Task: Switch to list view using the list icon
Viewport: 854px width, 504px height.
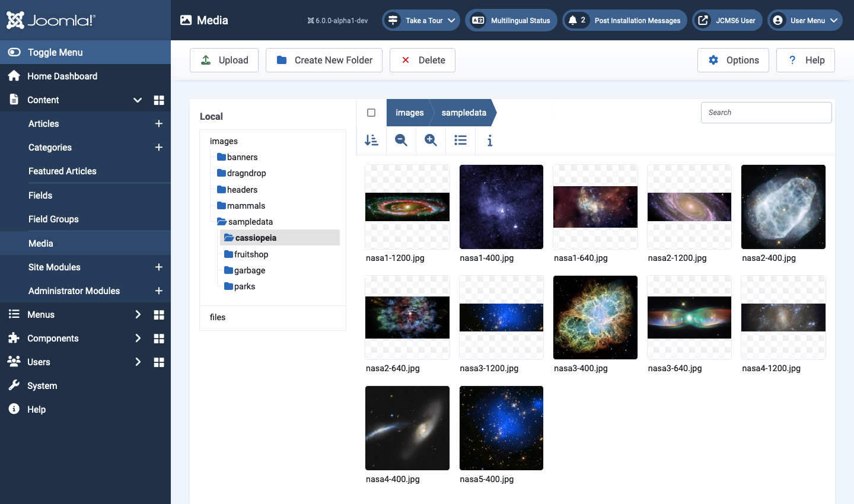Action: point(460,141)
